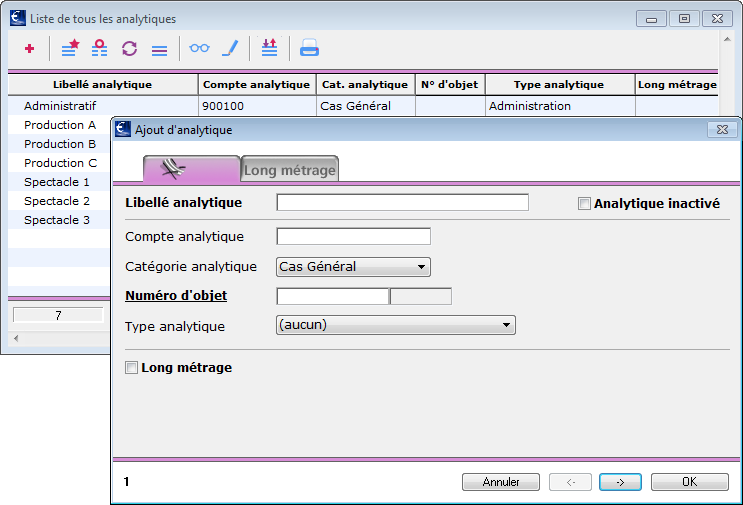Screen dimensions: 743x505
Task: Click the Annuler button
Action: point(501,482)
